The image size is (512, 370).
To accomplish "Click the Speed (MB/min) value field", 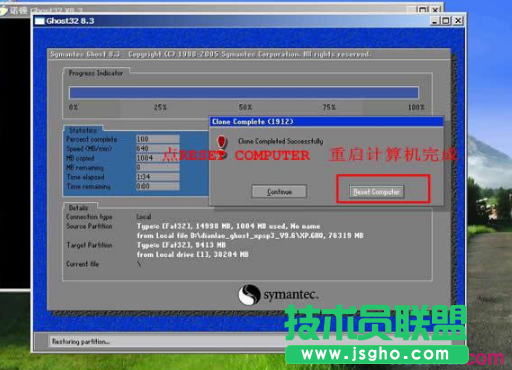I will coord(157,148).
